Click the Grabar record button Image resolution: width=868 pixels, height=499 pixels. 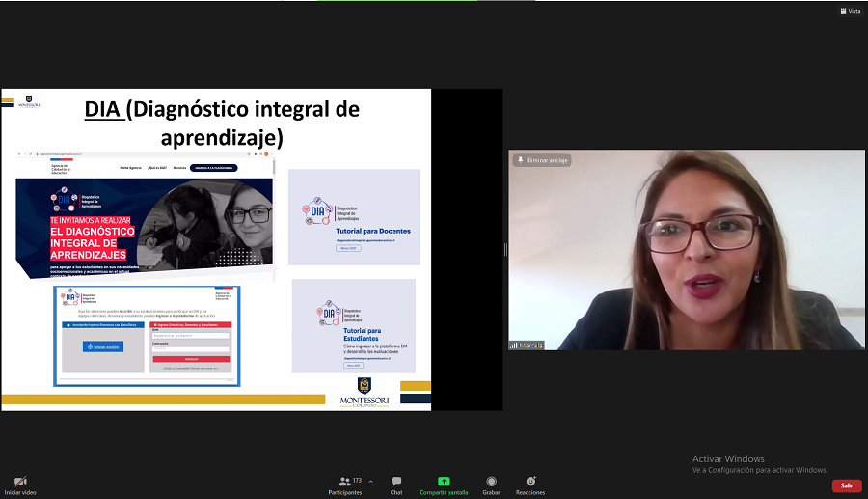491,485
